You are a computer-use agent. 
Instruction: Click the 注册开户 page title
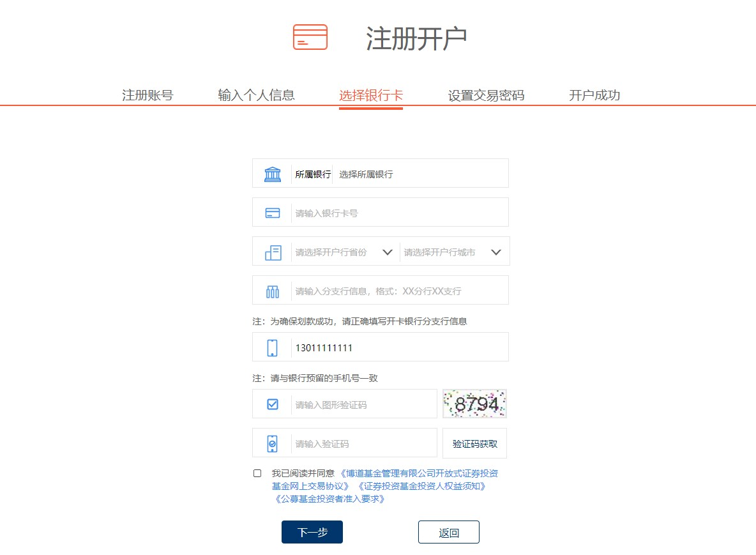coord(416,38)
